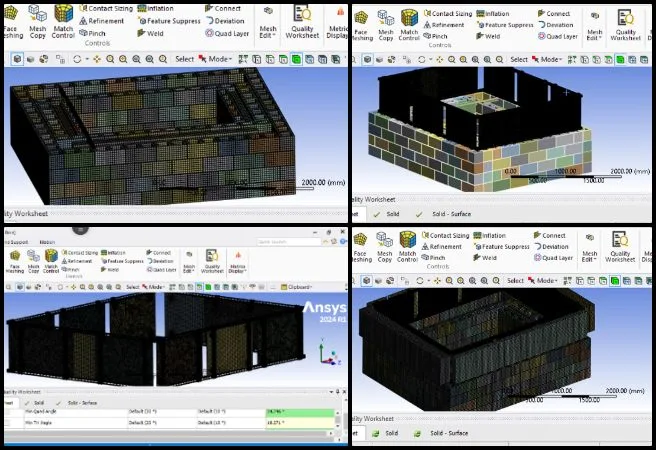Image resolution: width=656 pixels, height=450 pixels.
Task: Add Refinement control in bottom-right window
Action: coord(442,247)
